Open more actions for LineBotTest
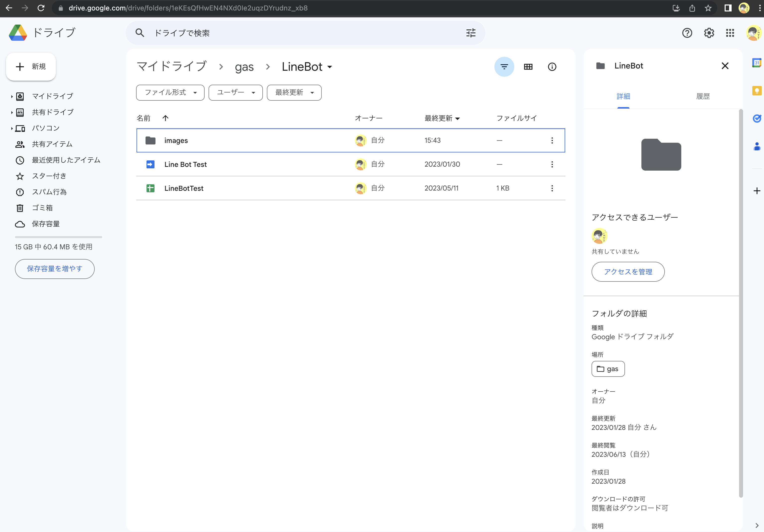The image size is (764, 532). [552, 189]
